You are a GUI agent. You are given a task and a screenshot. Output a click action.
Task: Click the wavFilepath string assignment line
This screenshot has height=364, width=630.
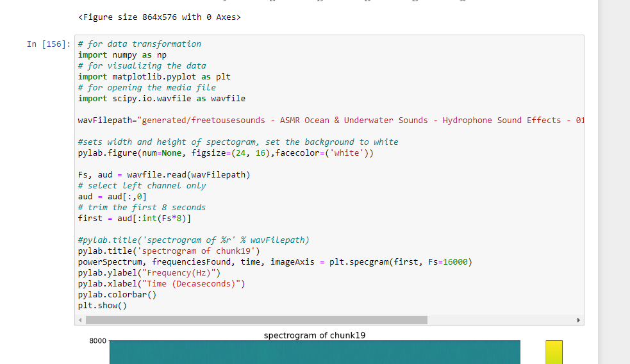pos(331,120)
